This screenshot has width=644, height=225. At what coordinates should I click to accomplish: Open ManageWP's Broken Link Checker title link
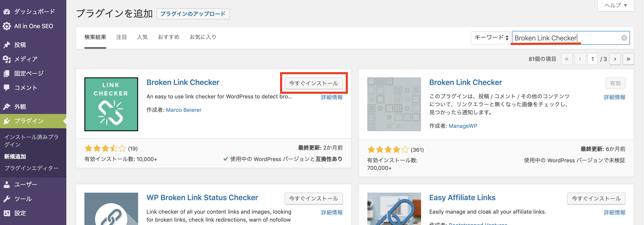(x=466, y=82)
